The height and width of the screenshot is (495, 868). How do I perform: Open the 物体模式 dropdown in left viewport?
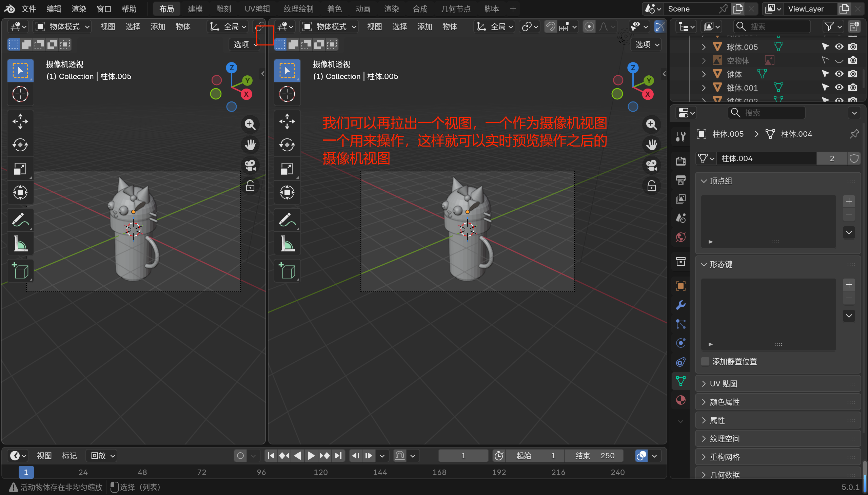pyautogui.click(x=63, y=26)
